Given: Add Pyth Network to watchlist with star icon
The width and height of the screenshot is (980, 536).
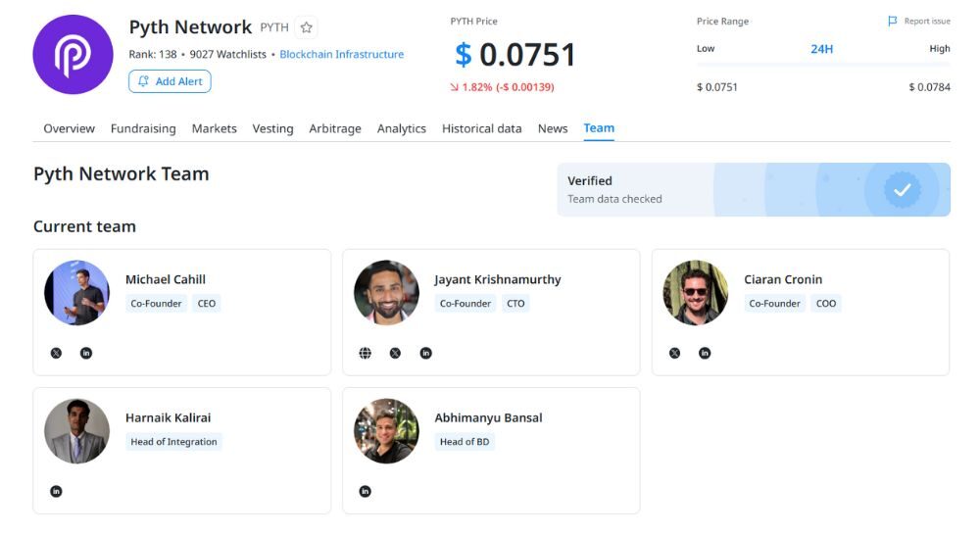Looking at the screenshot, I should tap(306, 27).
